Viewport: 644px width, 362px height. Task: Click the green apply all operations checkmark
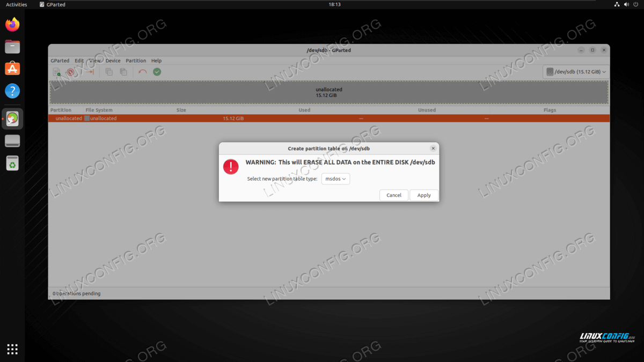click(x=157, y=72)
